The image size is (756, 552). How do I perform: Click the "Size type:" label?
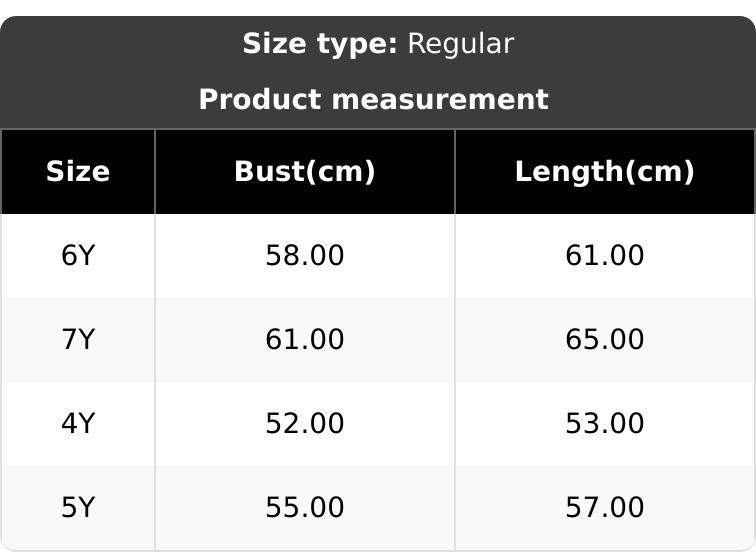coord(320,44)
